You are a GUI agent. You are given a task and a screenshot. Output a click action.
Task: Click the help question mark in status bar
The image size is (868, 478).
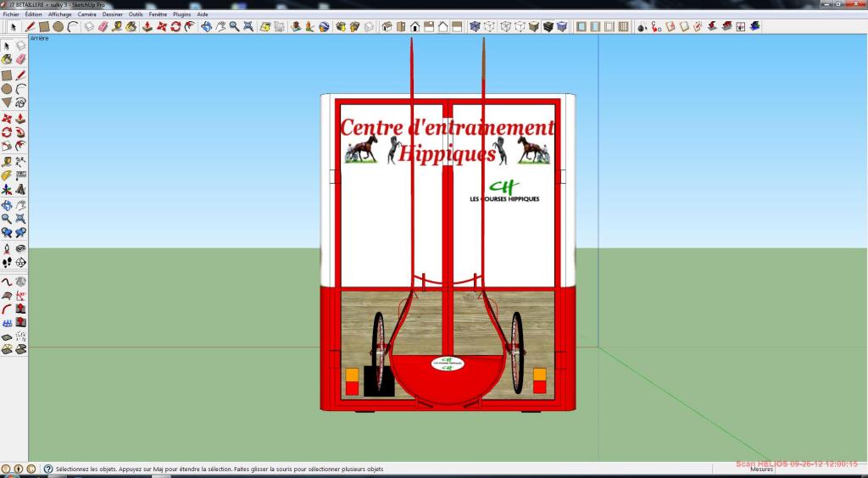coord(48,470)
